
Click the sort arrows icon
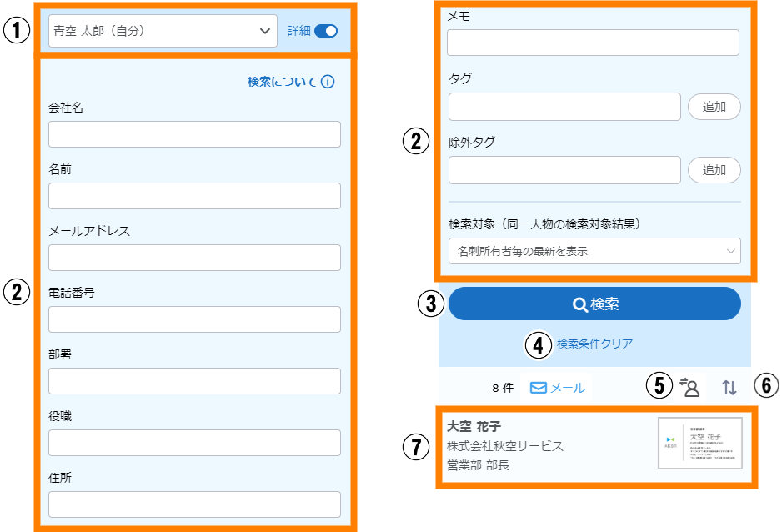pyautogui.click(x=729, y=387)
